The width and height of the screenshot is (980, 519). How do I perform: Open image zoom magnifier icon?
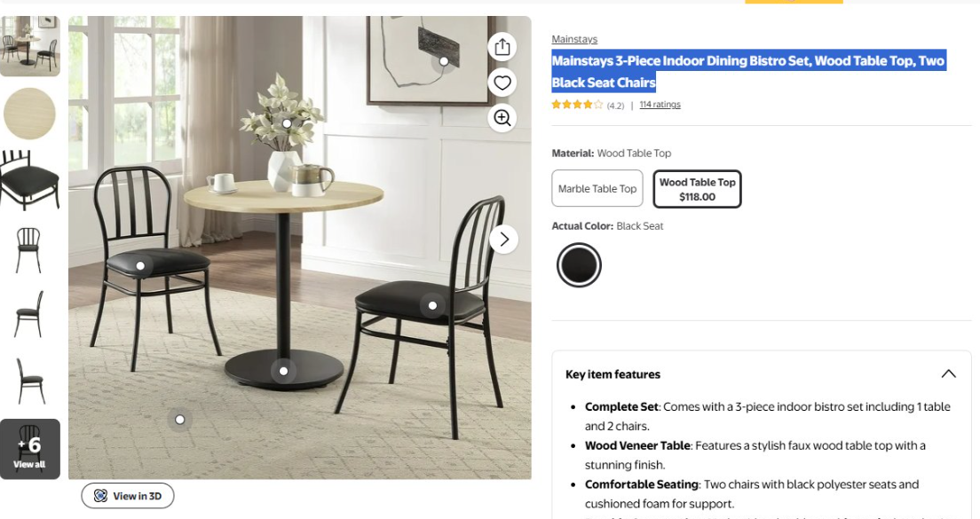point(502,117)
